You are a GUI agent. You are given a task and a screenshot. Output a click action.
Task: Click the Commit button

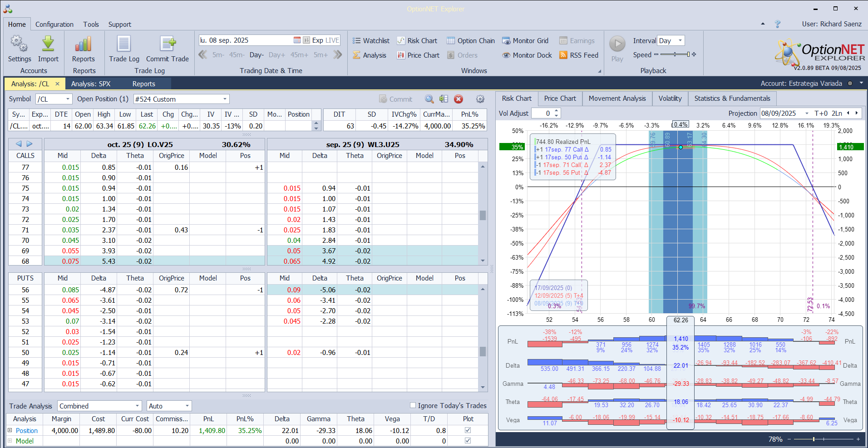[396, 99]
